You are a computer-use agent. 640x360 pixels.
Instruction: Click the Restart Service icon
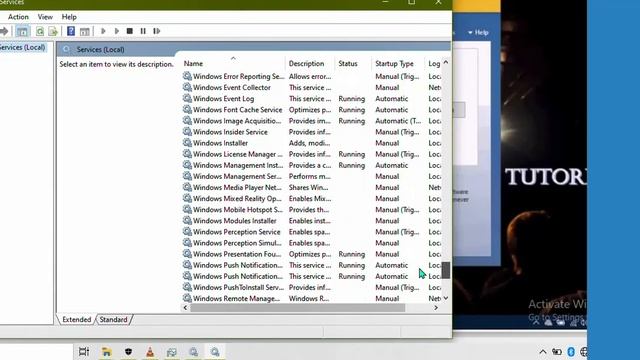pyautogui.click(x=156, y=31)
